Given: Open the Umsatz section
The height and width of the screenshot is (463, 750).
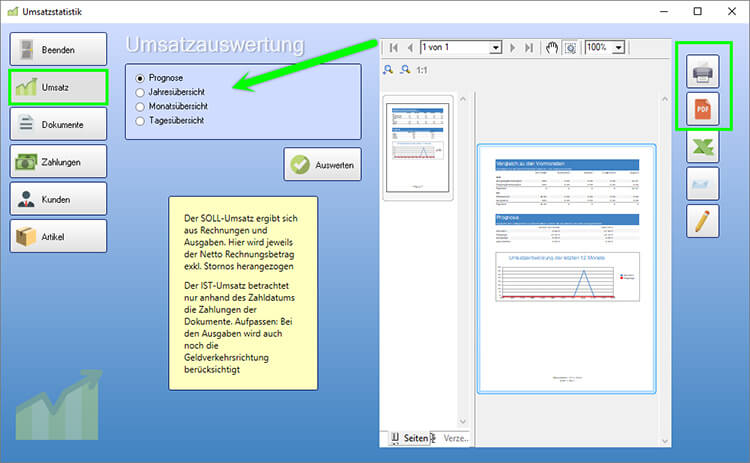Looking at the screenshot, I should pos(58,87).
